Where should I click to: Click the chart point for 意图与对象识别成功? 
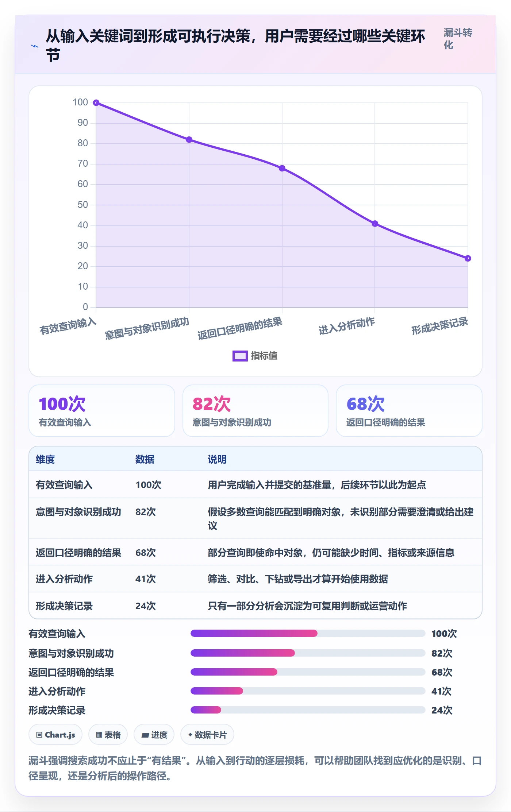tap(189, 140)
